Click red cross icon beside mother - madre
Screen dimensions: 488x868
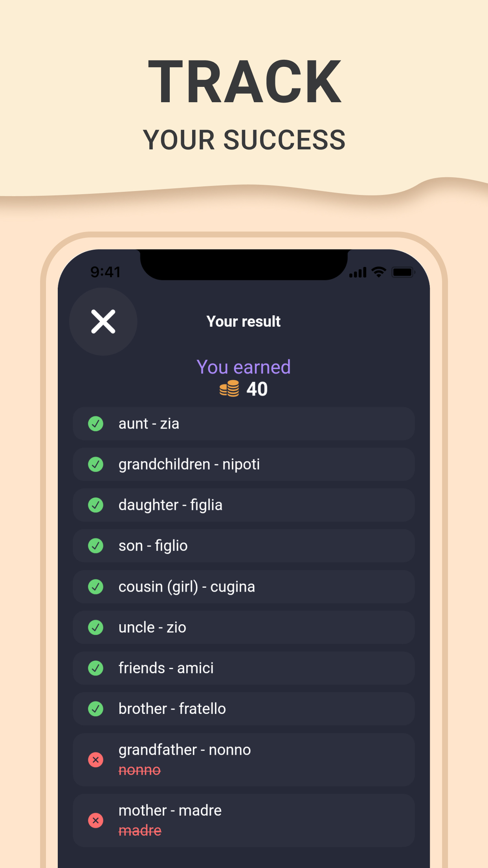coord(95,820)
